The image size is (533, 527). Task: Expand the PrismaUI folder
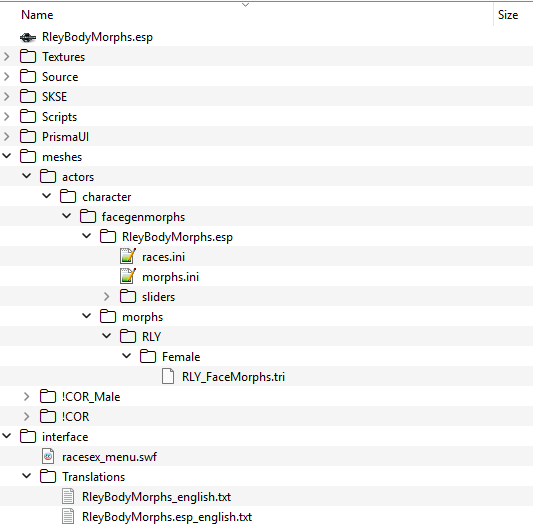[x=6, y=137]
